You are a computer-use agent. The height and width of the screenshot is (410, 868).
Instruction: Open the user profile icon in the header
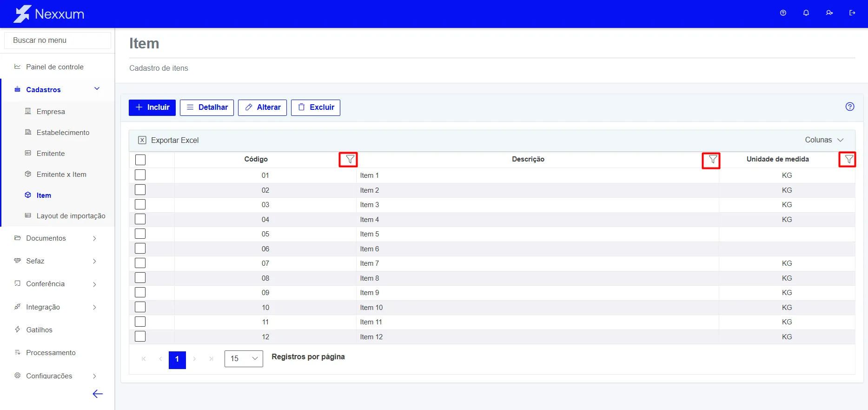coord(829,13)
